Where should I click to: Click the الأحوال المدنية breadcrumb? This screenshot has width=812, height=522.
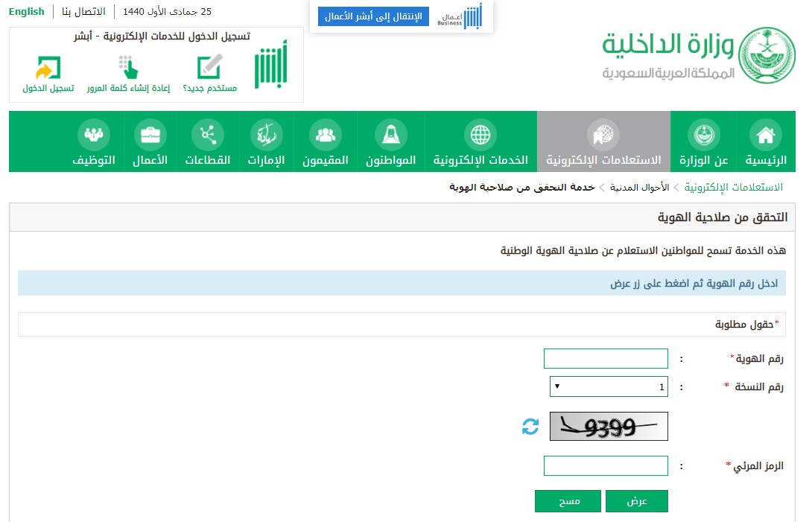point(640,187)
